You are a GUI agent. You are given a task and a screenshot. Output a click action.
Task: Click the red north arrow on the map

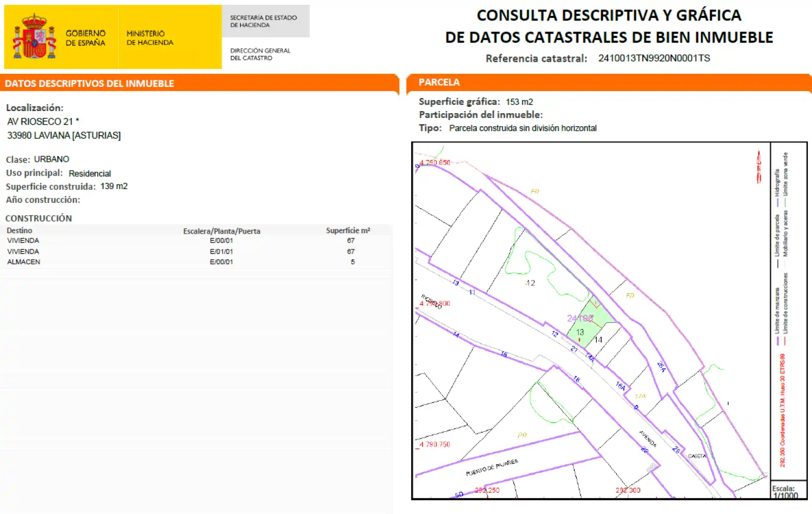[x=759, y=167]
